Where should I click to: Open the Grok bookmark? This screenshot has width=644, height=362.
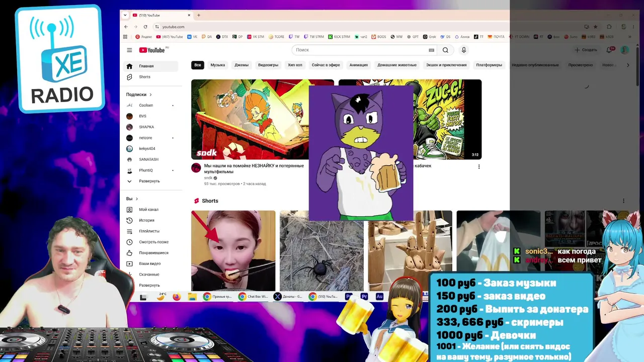tap(430, 37)
